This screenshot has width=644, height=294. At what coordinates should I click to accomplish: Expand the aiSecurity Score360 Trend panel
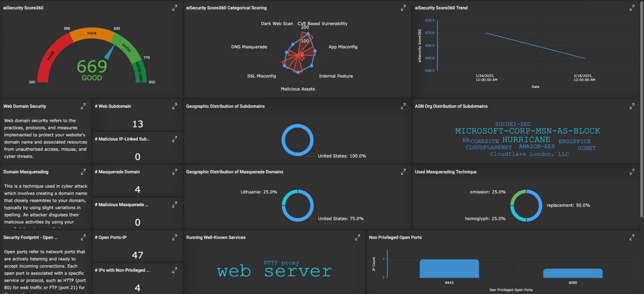click(x=632, y=8)
